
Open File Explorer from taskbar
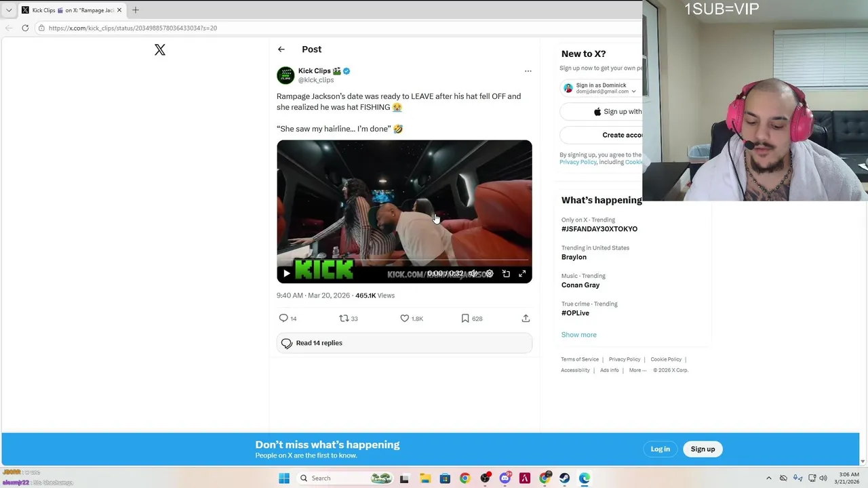pyautogui.click(x=425, y=478)
